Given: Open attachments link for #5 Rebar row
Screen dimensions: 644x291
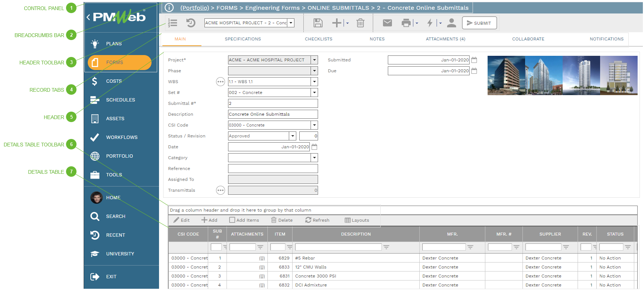Looking at the screenshot, I should pyautogui.click(x=262, y=258).
